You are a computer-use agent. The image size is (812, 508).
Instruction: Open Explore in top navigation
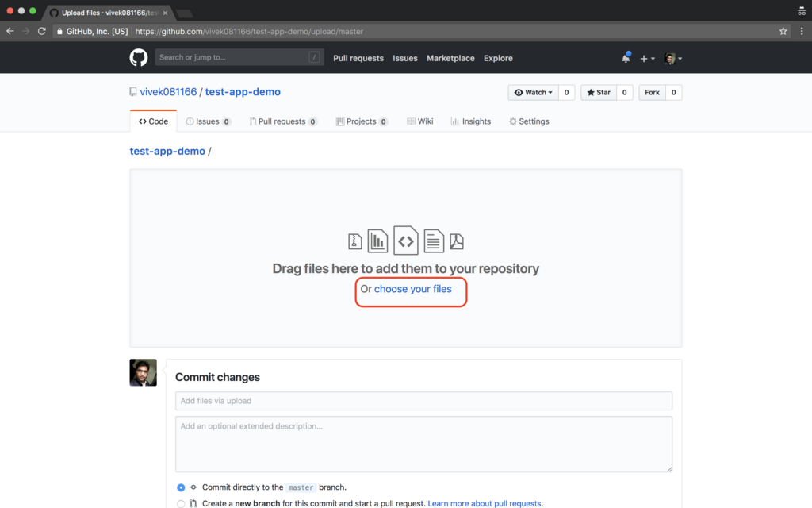pos(498,58)
